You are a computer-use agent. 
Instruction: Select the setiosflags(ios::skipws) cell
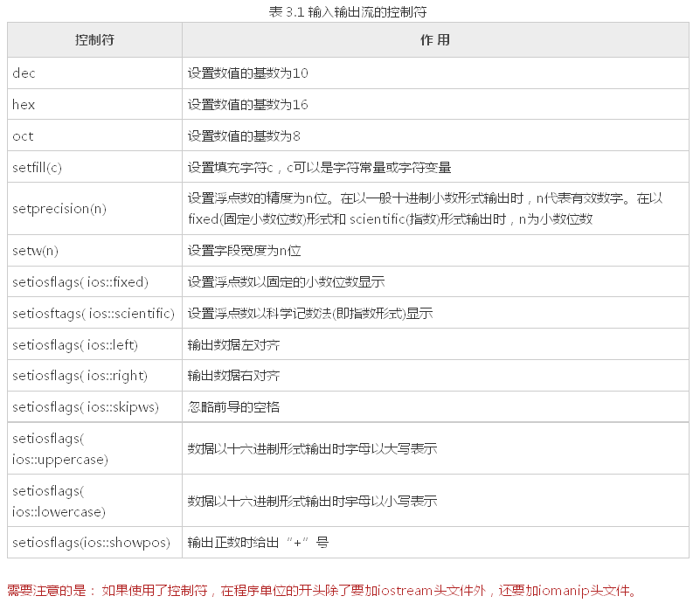(x=85, y=407)
